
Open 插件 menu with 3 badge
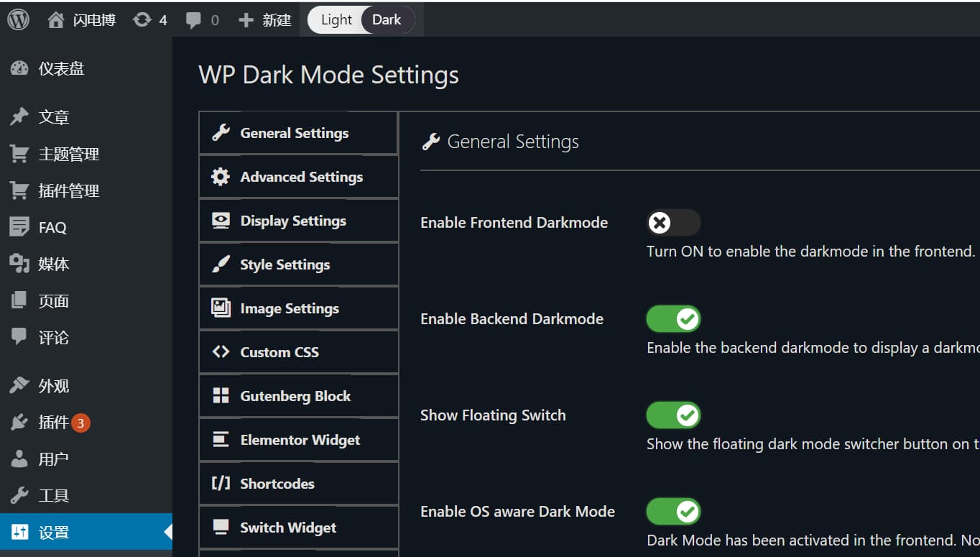54,423
